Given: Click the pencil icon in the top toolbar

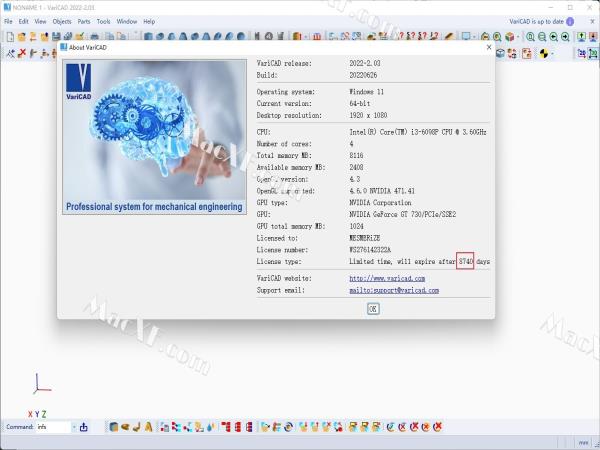Looking at the screenshot, I should coord(449,37).
